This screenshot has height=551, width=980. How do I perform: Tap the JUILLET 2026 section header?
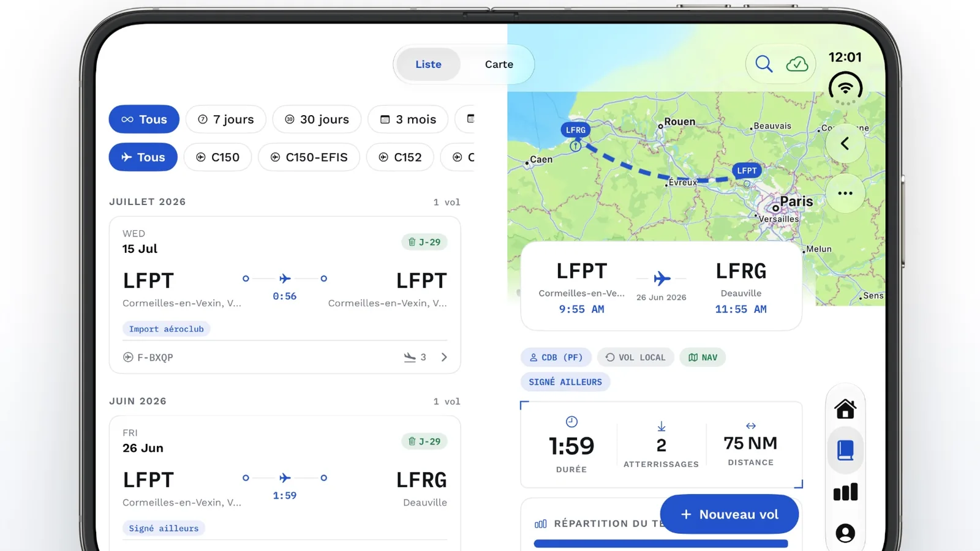click(148, 201)
